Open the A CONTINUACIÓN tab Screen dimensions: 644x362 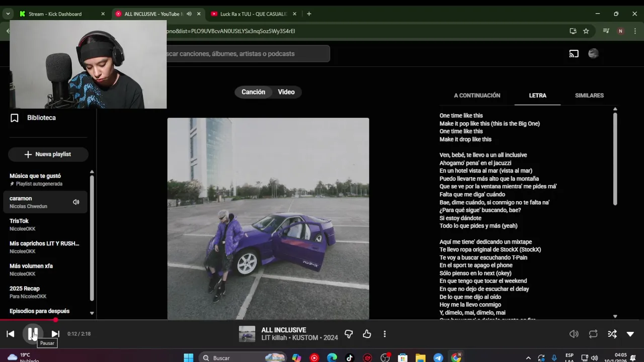pos(477,96)
